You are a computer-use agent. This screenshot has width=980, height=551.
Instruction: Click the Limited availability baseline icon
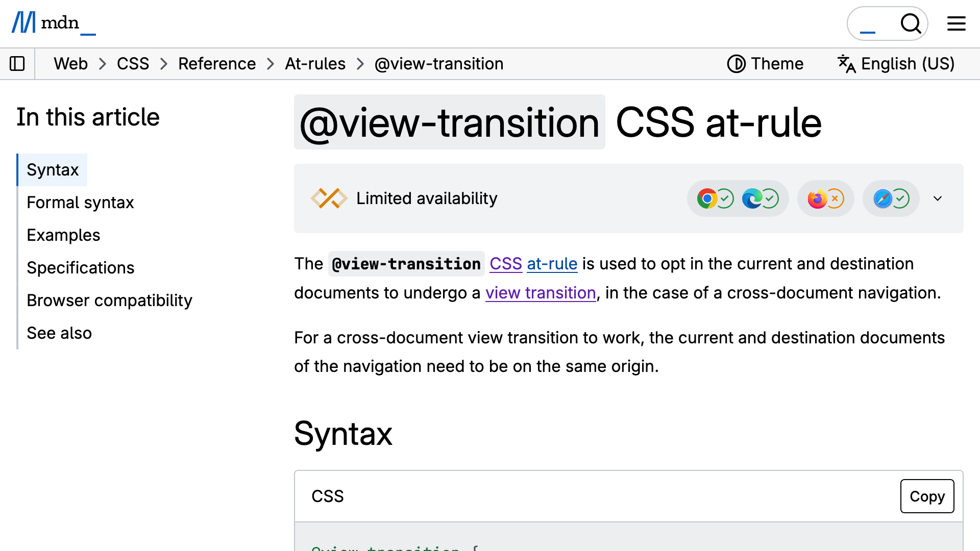pos(329,198)
